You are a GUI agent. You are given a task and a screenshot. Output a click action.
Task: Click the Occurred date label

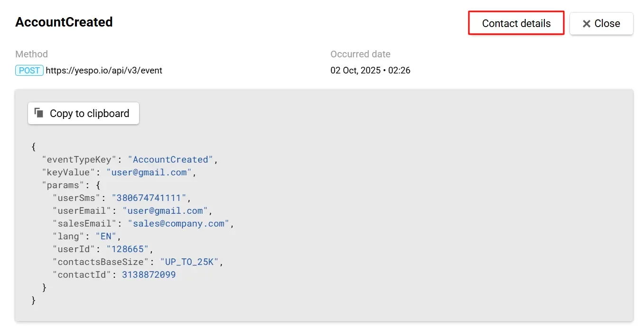click(x=360, y=54)
